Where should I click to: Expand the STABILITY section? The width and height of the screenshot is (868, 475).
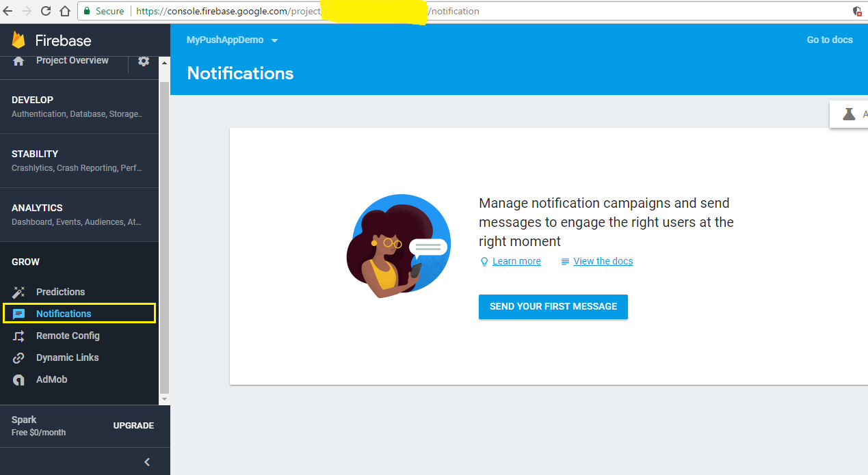(79, 161)
